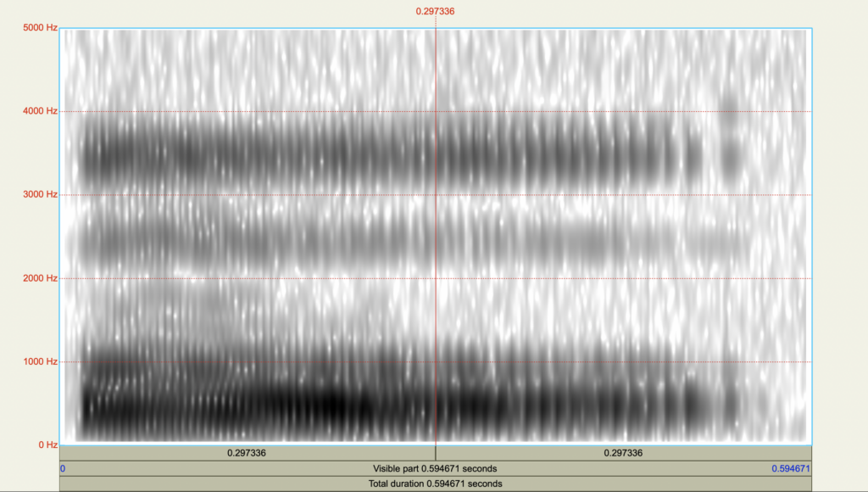Click the red cursor line in the spectrogram

(x=436, y=236)
